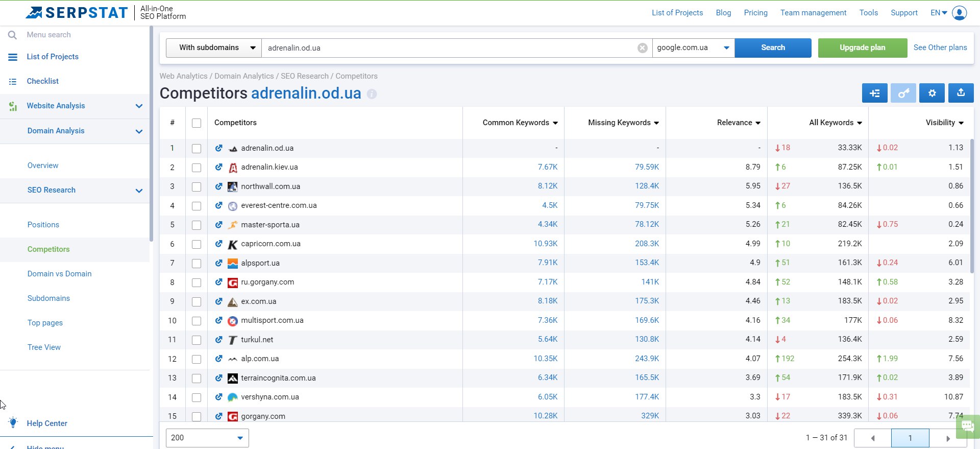Open table settings gear button
Image resolution: width=980 pixels, height=449 pixels.
[x=932, y=93]
